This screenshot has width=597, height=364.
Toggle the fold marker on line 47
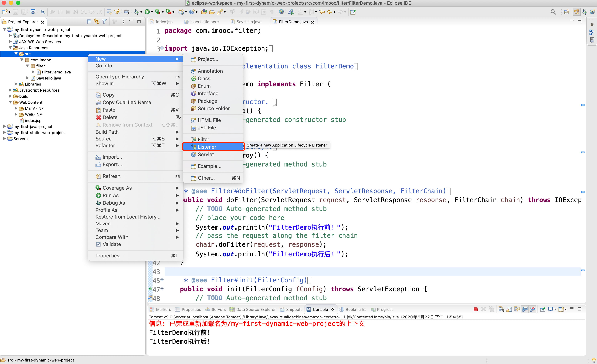tap(162, 288)
